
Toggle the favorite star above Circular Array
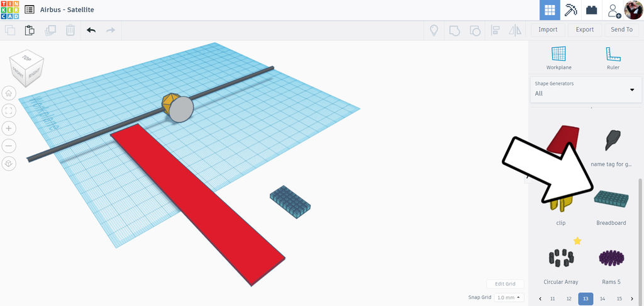[x=577, y=241]
